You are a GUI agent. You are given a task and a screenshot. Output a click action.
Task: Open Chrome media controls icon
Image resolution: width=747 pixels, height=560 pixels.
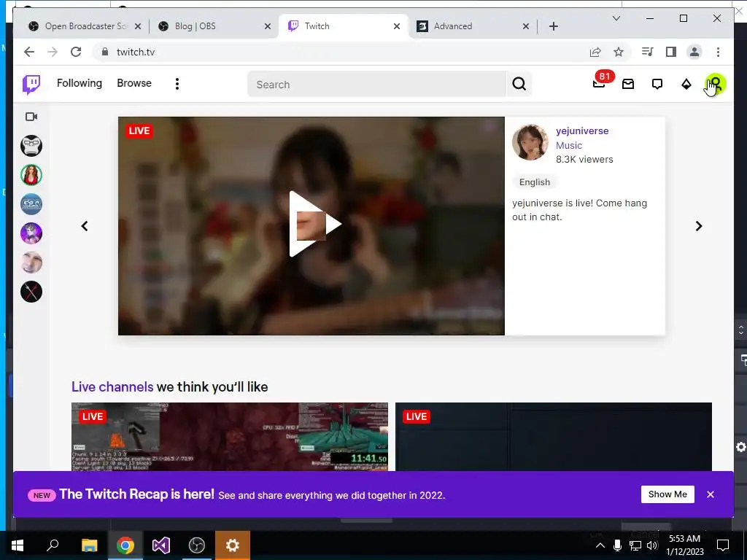click(648, 52)
